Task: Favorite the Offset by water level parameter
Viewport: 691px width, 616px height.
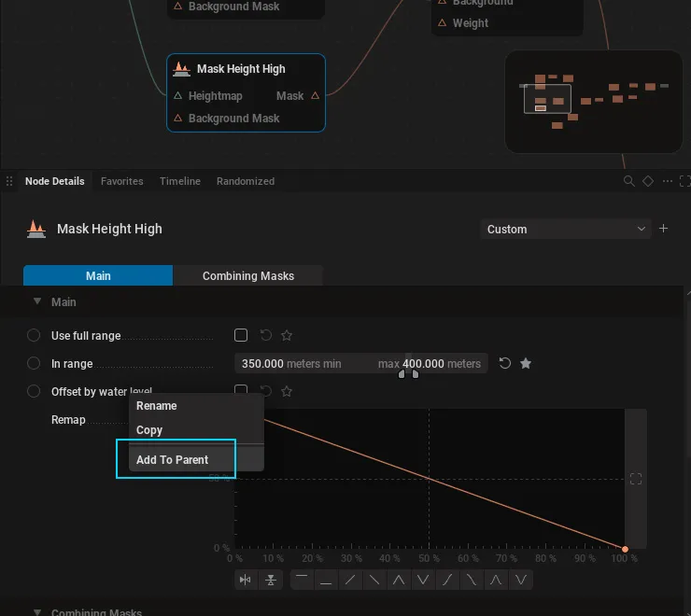Action: (287, 391)
